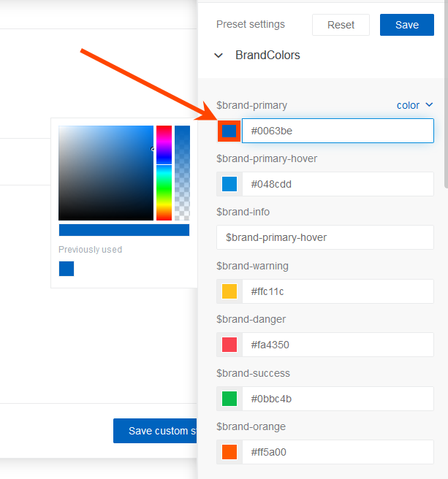448x479 pixels.
Task: Open the $brand-primary-hover color swatch
Action: tap(229, 184)
